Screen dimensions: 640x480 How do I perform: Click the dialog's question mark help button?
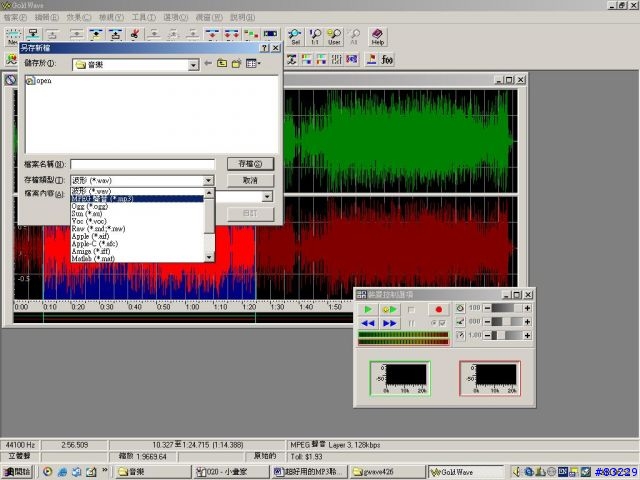pos(264,48)
